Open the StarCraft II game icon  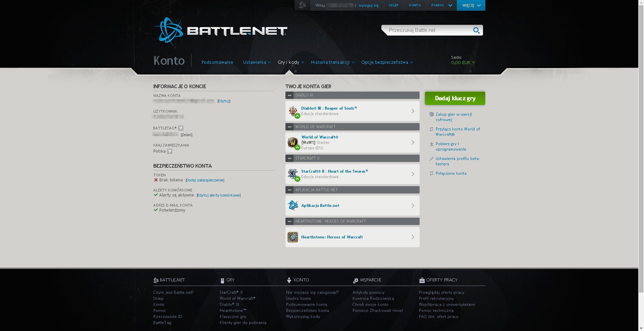[293, 174]
